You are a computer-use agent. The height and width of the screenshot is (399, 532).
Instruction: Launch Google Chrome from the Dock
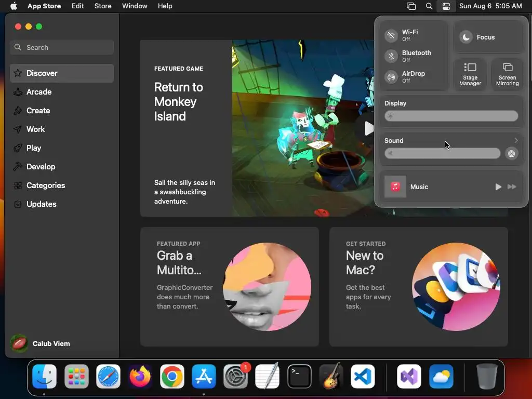coord(172,376)
